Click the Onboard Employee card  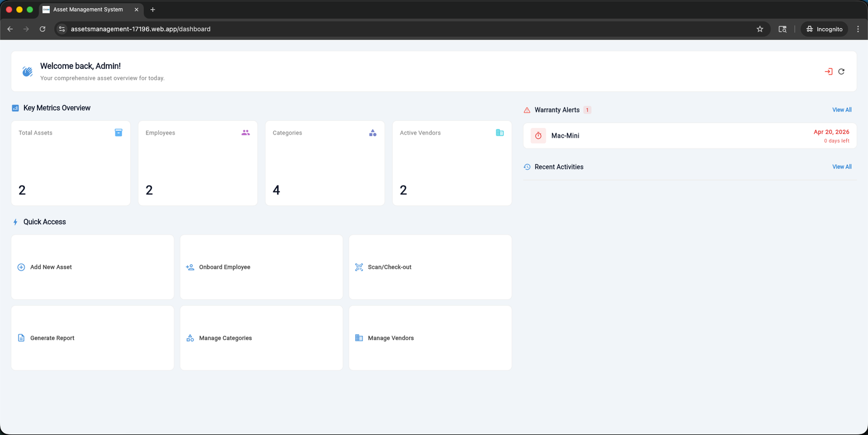261,267
